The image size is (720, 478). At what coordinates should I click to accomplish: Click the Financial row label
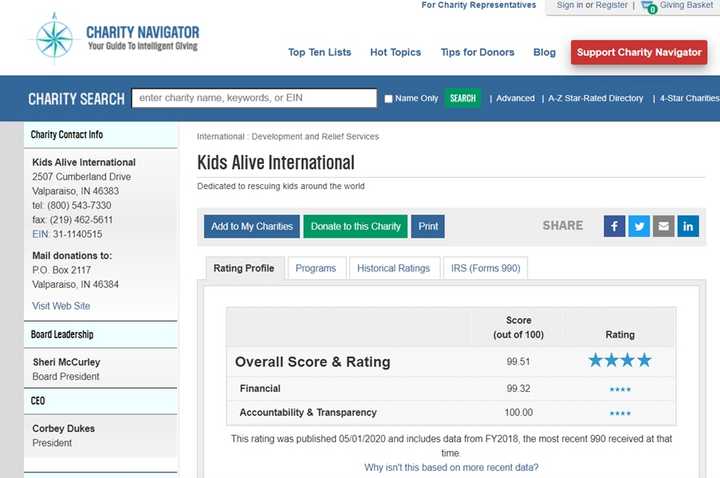tap(260, 388)
